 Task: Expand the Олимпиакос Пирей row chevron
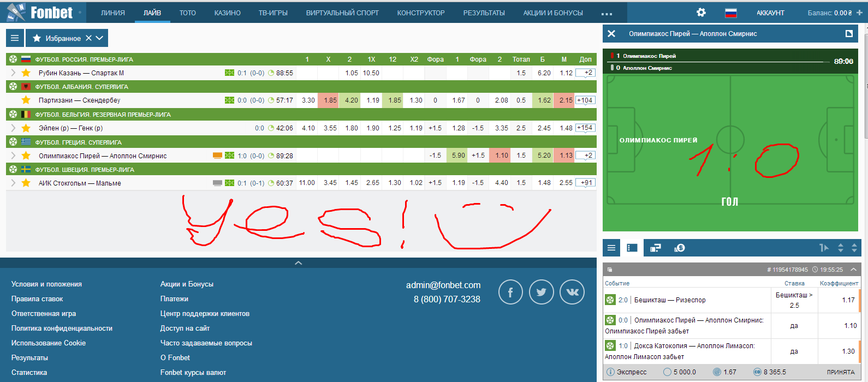pyautogui.click(x=13, y=156)
